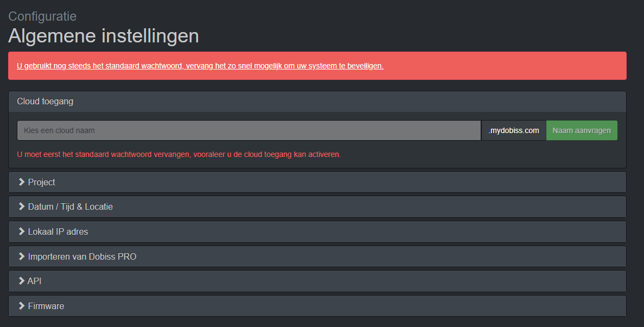Click the .mydobiss.com domain suffix
The height and width of the screenshot is (327, 644).
pos(513,130)
